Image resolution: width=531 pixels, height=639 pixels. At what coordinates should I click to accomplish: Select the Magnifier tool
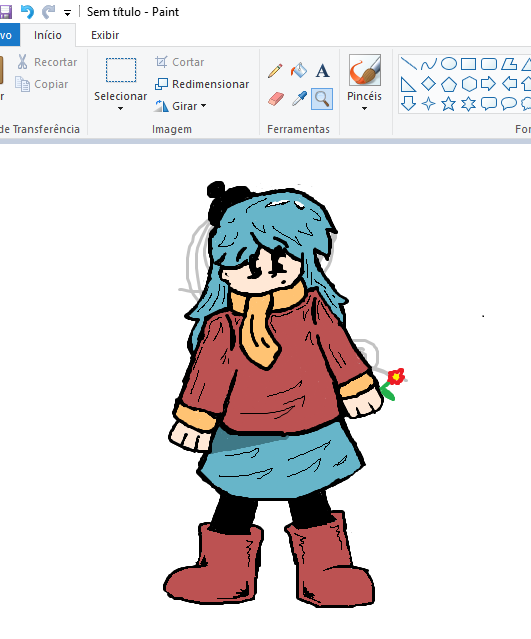click(x=322, y=99)
